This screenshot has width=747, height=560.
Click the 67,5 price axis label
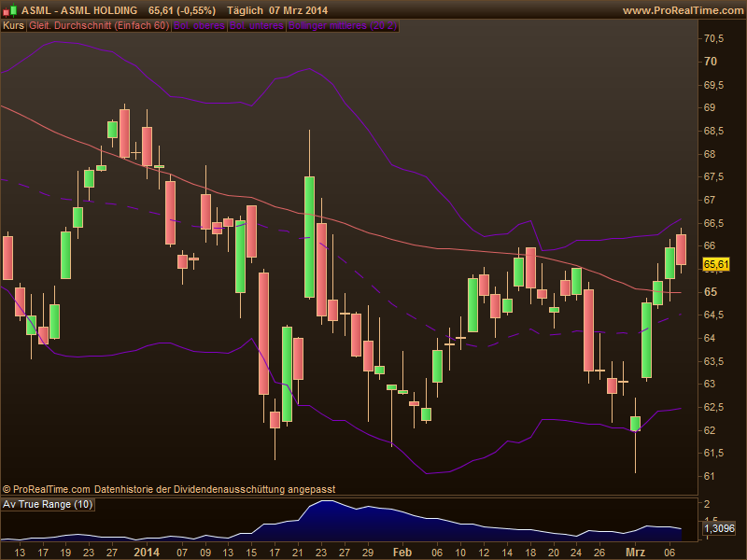pyautogui.click(x=713, y=176)
